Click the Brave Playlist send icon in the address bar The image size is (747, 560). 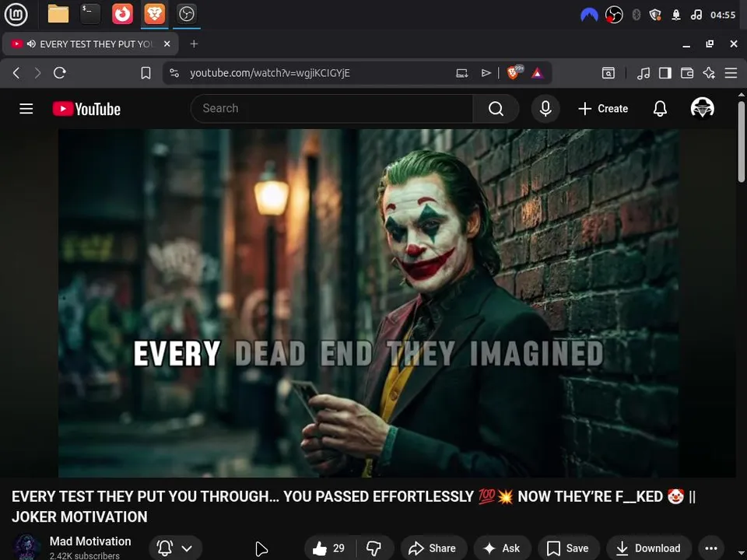(486, 73)
